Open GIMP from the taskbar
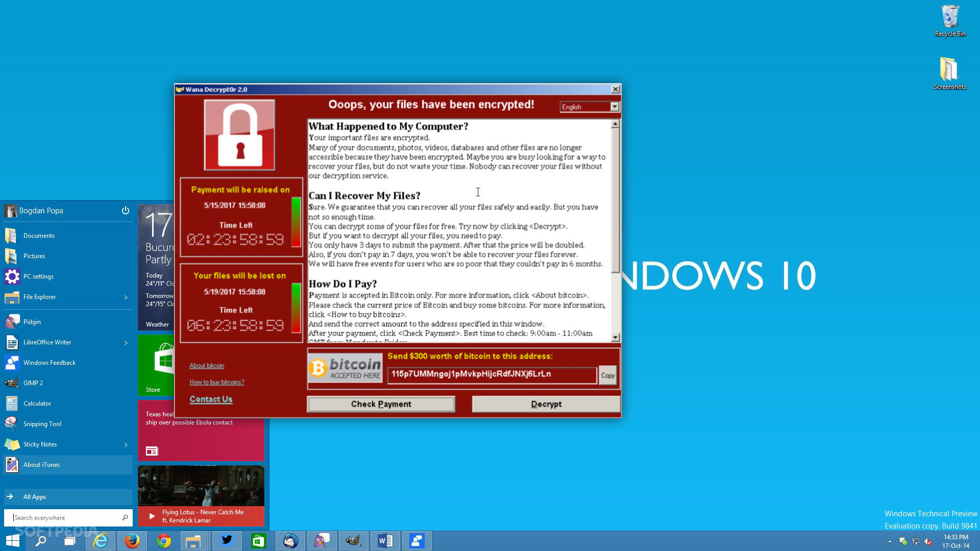This screenshot has width=980, height=551. click(x=354, y=541)
